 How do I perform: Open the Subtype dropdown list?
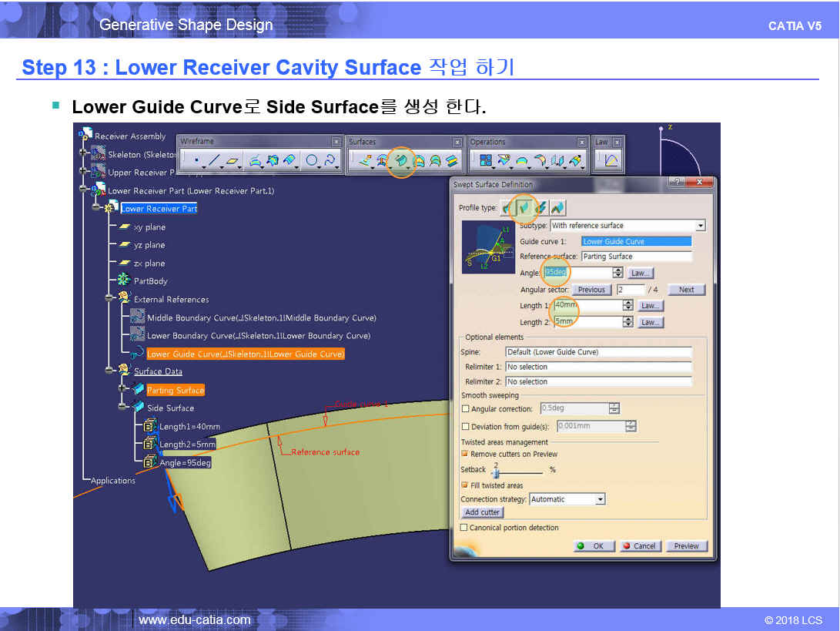[700, 226]
